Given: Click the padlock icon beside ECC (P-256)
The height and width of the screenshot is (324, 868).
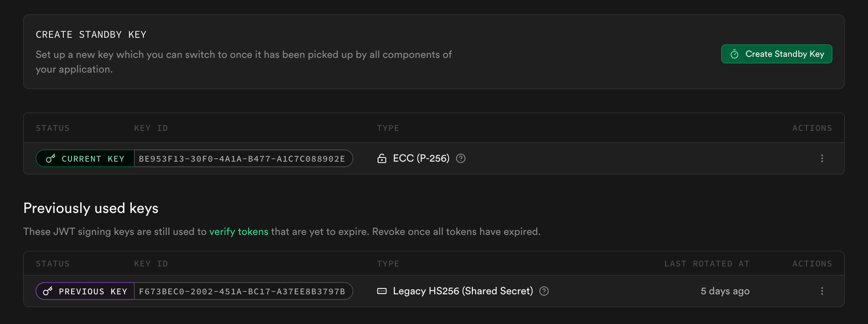Looking at the screenshot, I should pyautogui.click(x=382, y=158).
